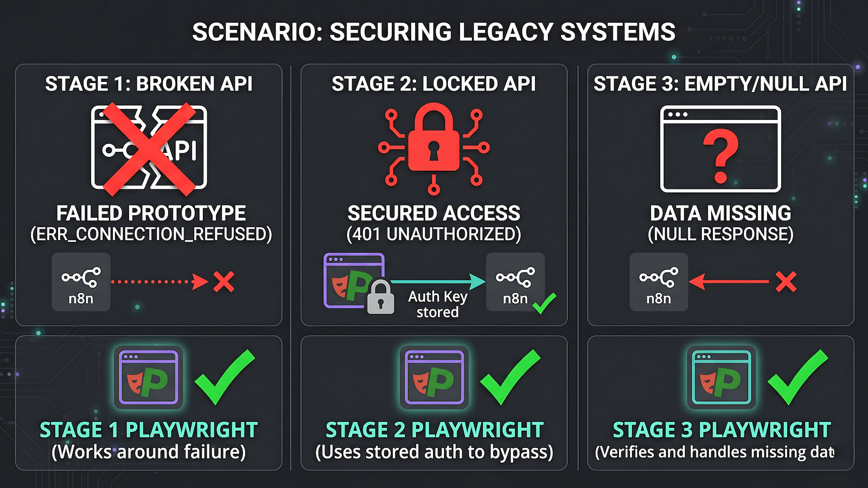
Task: Click the "Auth Key stored" label
Action: [x=437, y=304]
